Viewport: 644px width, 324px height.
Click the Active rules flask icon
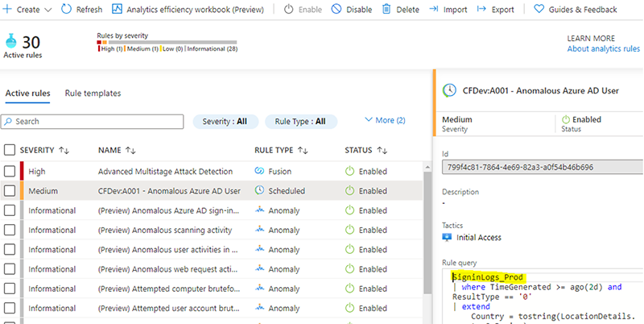click(10, 42)
